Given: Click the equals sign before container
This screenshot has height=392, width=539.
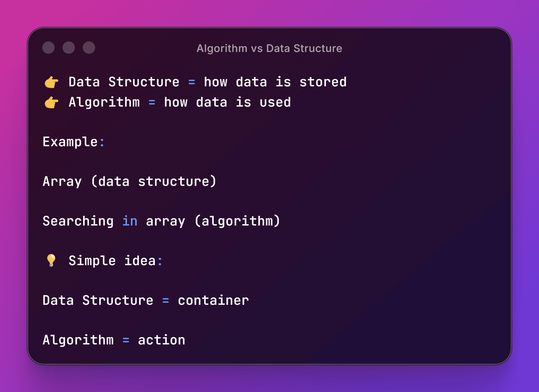Looking at the screenshot, I should pos(166,301).
